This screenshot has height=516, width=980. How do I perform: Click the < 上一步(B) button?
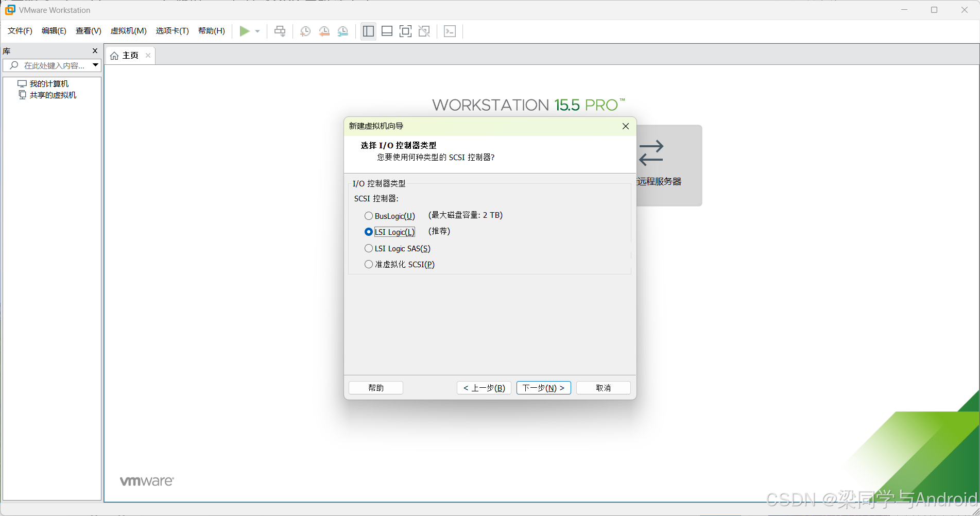pos(484,388)
